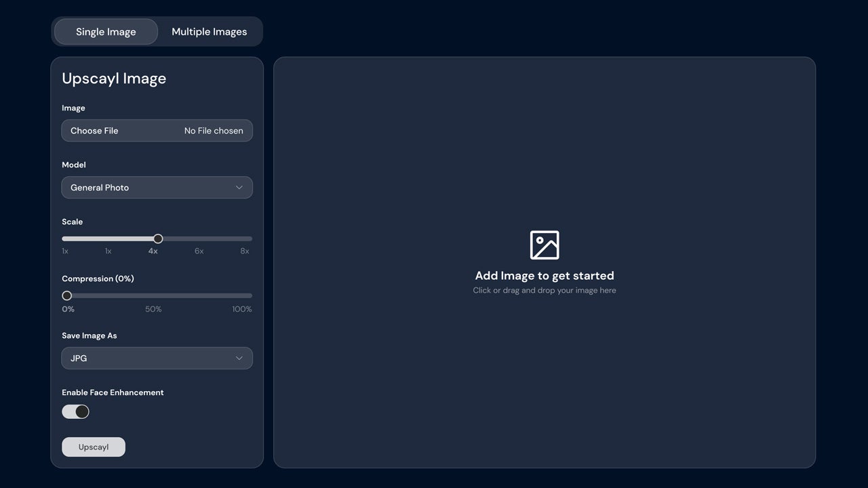The width and height of the screenshot is (868, 488).
Task: Click the 100% compression tick label
Action: point(242,309)
